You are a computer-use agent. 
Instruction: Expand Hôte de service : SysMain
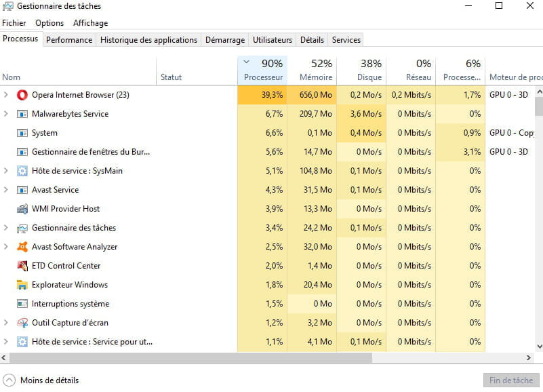coord(5,170)
